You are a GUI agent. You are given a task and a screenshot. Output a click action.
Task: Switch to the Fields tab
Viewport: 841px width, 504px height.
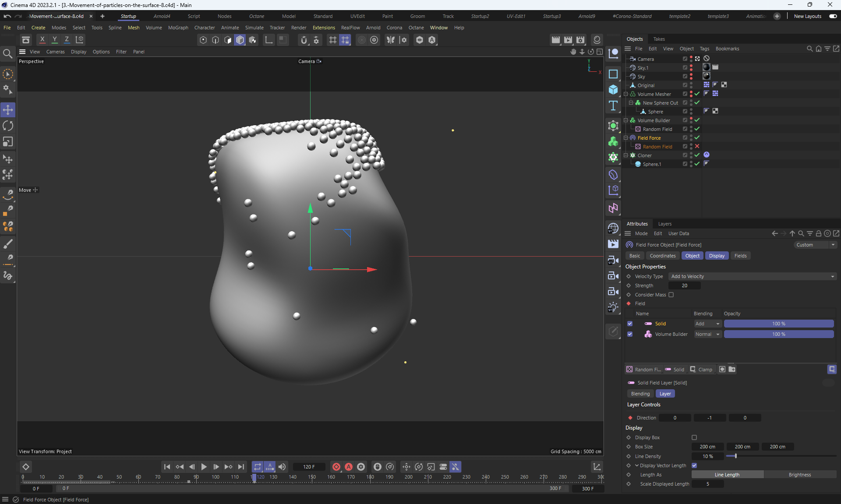pos(740,256)
